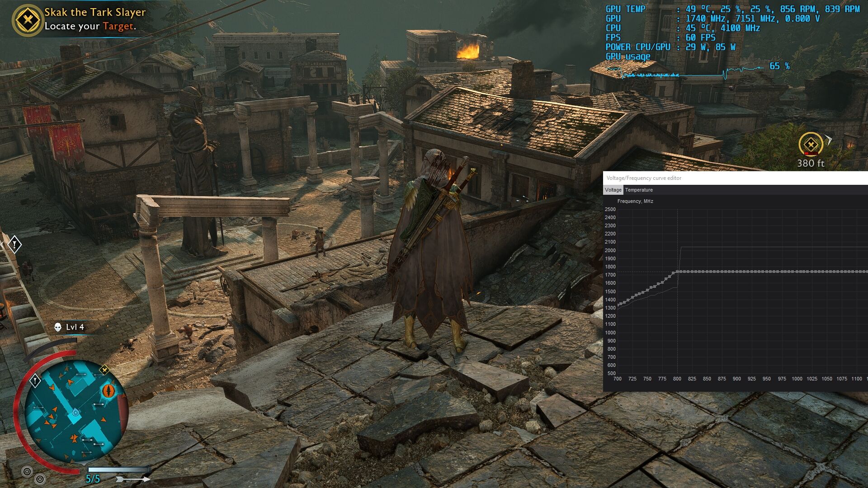
Task: Click the 'Frequency, MHz' axis label
Action: (x=635, y=201)
